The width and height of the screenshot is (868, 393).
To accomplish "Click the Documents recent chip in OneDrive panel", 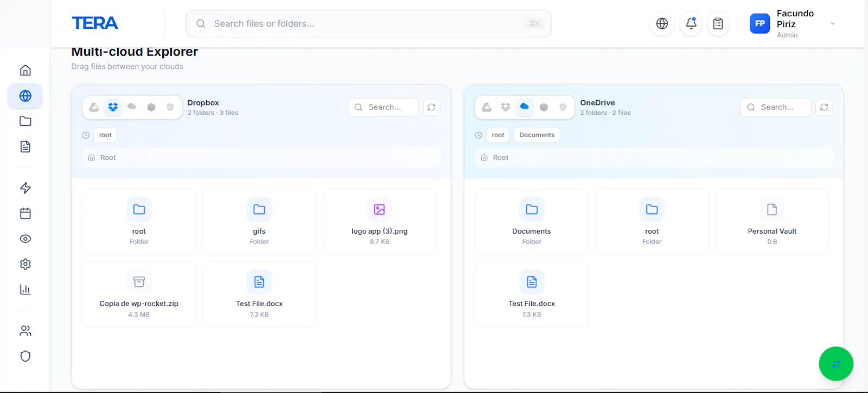I will coord(537,135).
